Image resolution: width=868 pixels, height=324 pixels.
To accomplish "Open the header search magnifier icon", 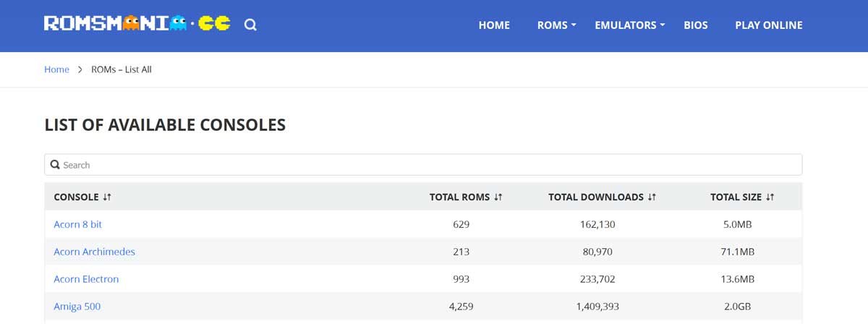I will click(x=250, y=25).
